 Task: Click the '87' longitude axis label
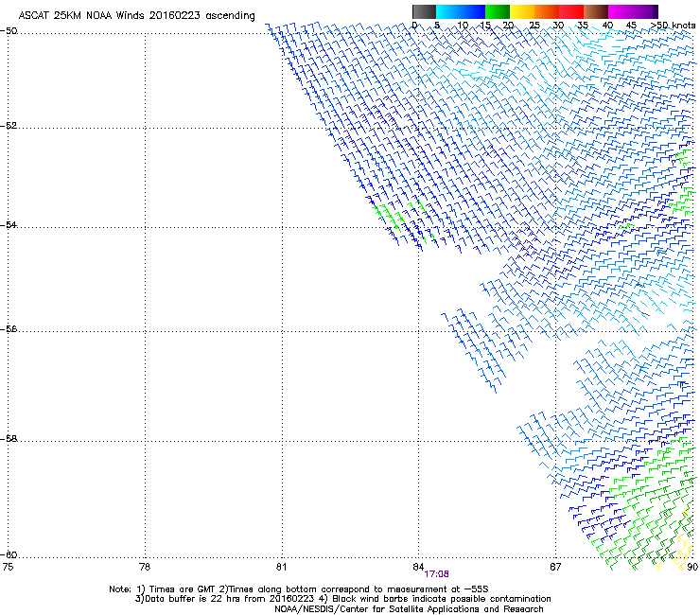coord(555,567)
